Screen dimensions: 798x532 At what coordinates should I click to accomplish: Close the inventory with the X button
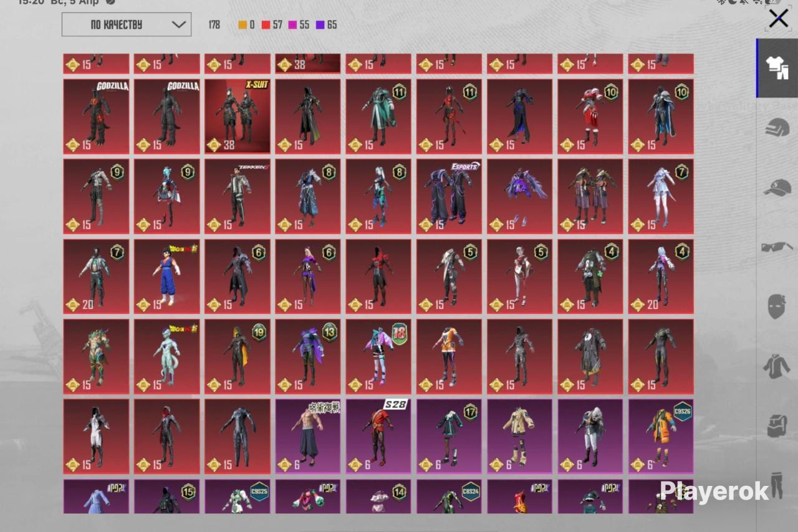point(778,19)
